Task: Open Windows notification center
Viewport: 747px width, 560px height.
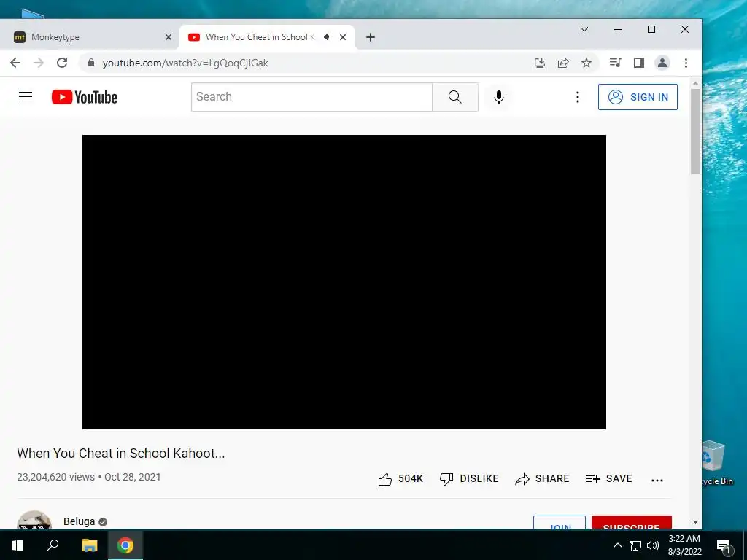Action: 724,545
